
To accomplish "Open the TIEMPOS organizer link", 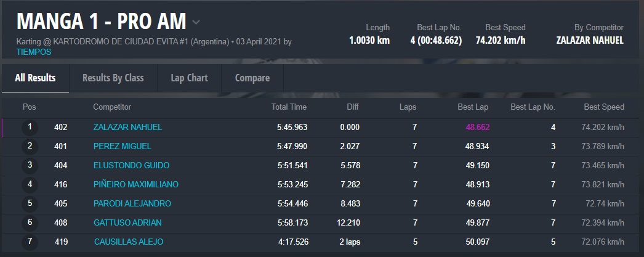I will point(34,52).
